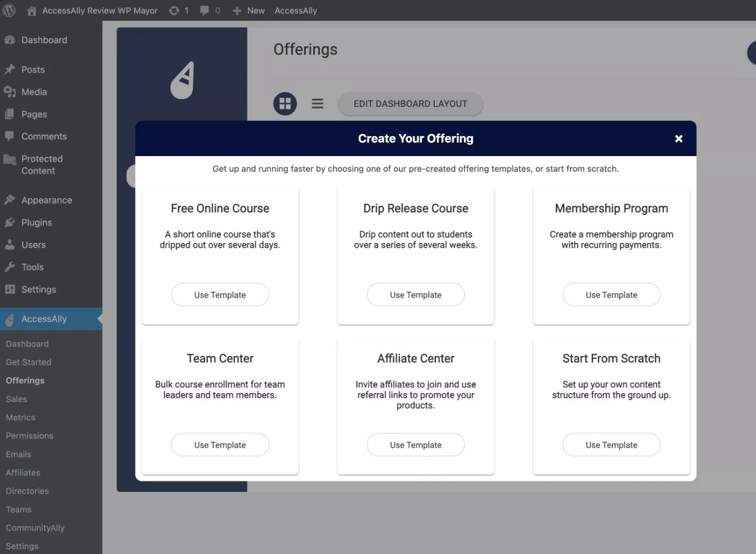756x554 pixels.
Task: Open CommunityAlly submenu link
Action: pyautogui.click(x=35, y=528)
